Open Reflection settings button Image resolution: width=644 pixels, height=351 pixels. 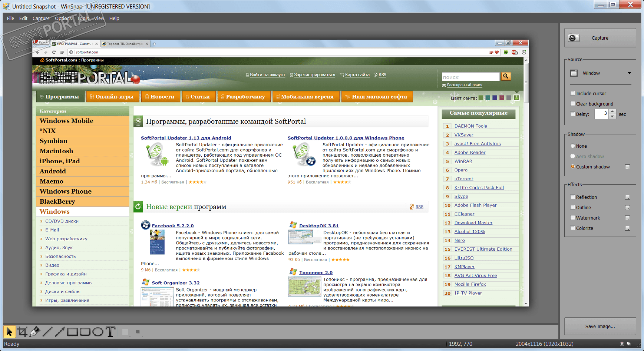[628, 197]
